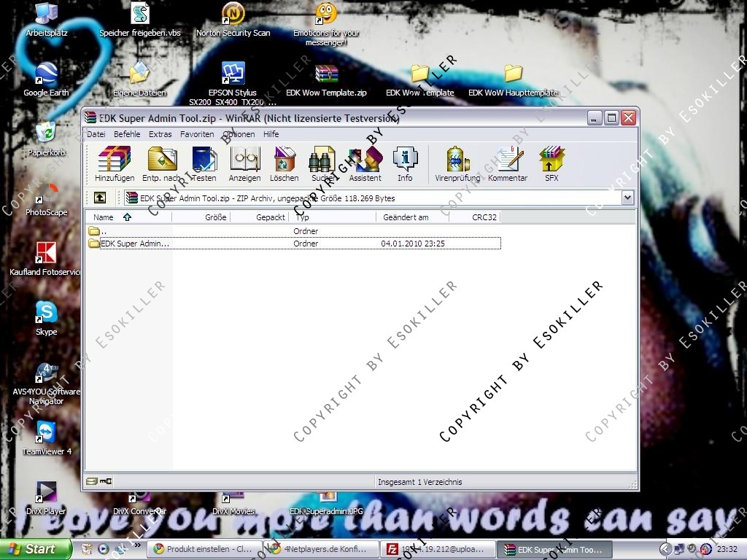Open the Optionen menu
The width and height of the screenshot is (747, 560).
coord(239,134)
